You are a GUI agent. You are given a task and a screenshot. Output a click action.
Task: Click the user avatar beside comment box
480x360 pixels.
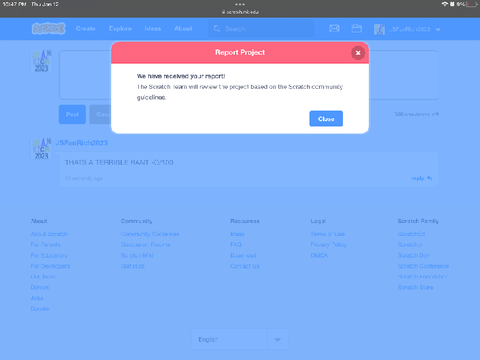tap(41, 61)
